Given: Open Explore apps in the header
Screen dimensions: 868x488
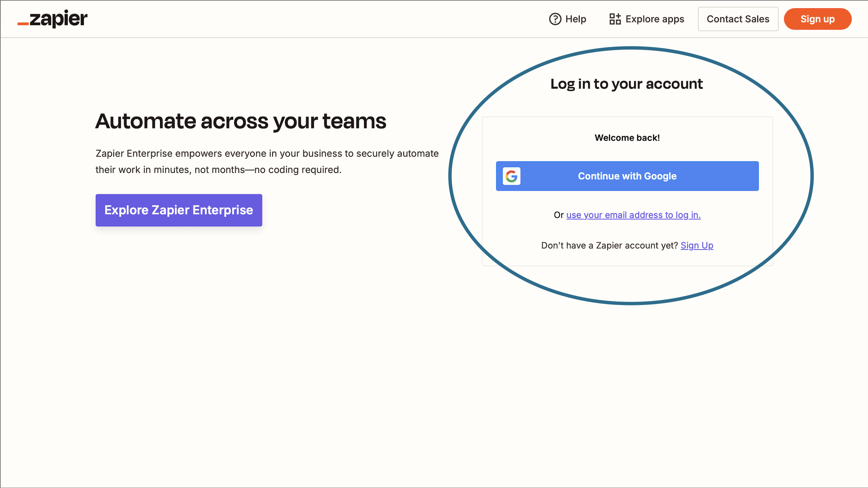Looking at the screenshot, I should click(655, 19).
